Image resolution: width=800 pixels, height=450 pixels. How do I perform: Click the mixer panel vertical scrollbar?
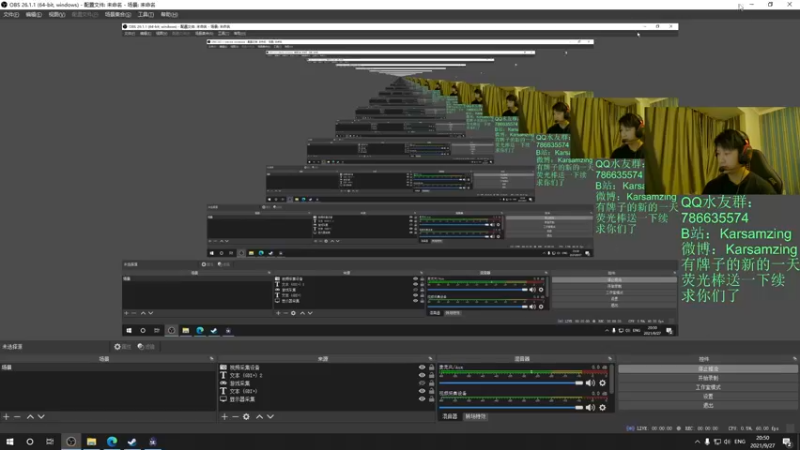point(612,379)
